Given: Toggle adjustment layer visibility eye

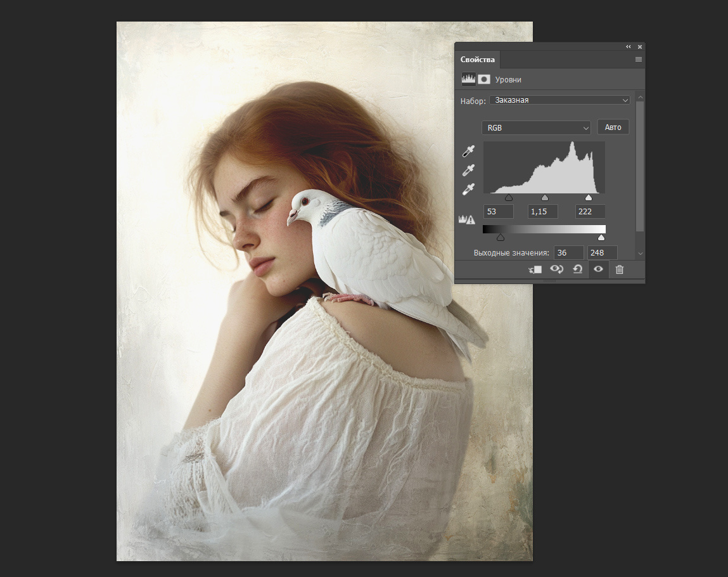Looking at the screenshot, I should [x=599, y=269].
